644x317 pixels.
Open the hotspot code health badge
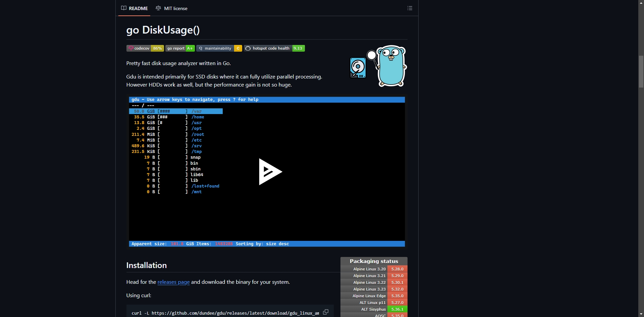coord(274,48)
